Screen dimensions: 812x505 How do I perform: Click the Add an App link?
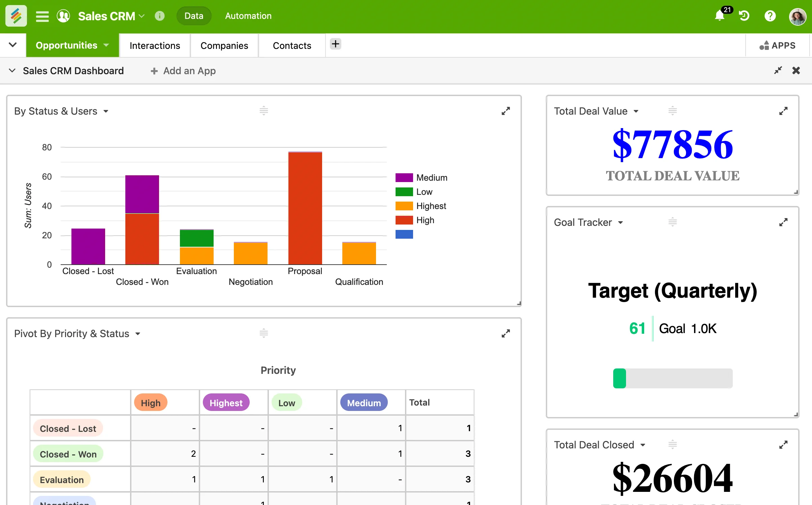183,70
